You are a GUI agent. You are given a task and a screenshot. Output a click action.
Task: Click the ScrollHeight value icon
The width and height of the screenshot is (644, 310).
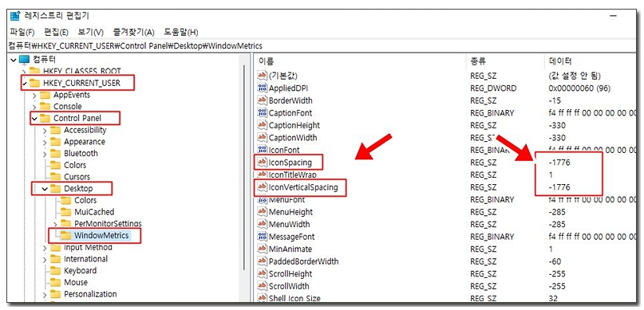pyautogui.click(x=262, y=274)
